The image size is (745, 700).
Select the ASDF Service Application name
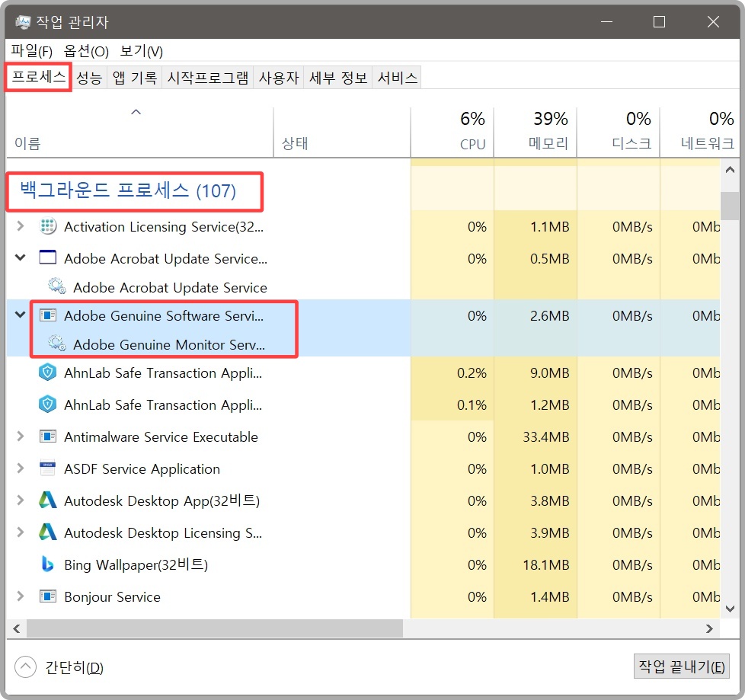[142, 469]
